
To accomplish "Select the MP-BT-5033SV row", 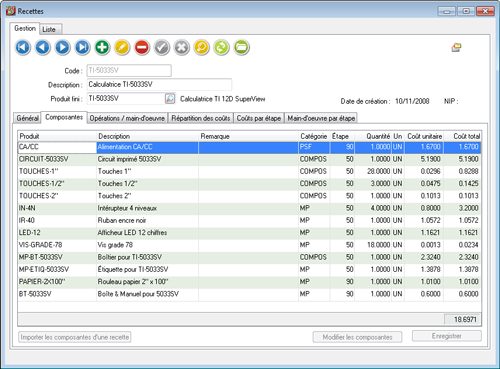I will point(249,257).
